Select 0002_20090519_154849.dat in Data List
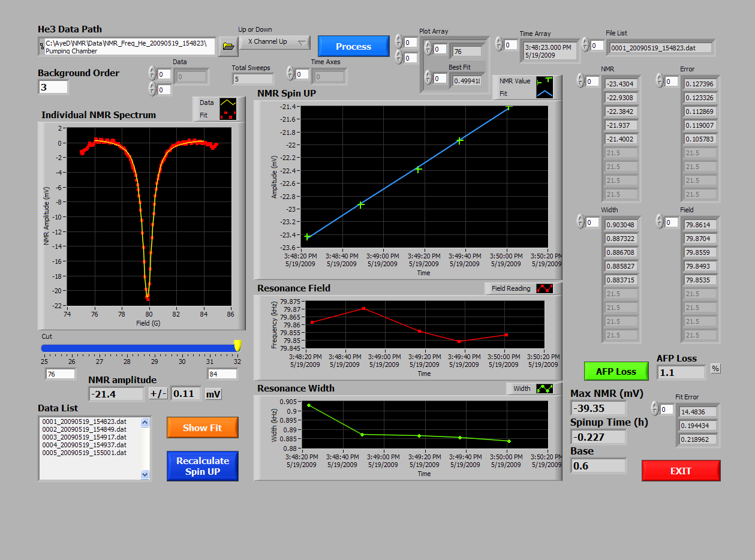 click(x=84, y=429)
